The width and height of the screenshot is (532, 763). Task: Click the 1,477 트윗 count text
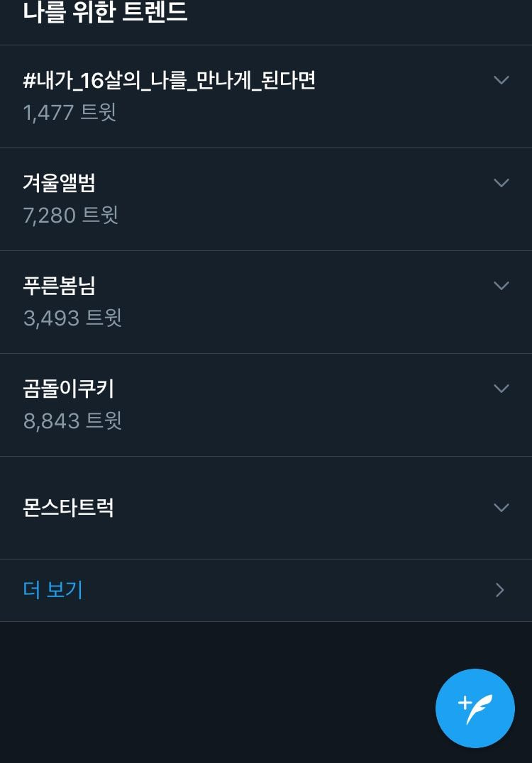pyautogui.click(x=70, y=113)
